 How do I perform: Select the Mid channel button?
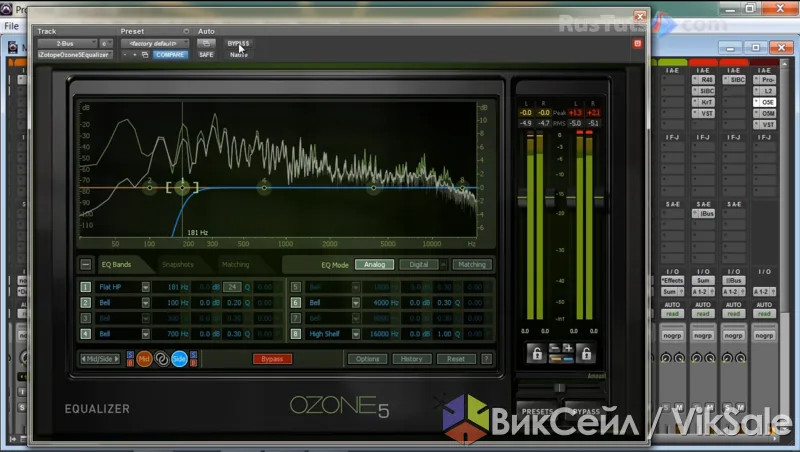point(144,359)
